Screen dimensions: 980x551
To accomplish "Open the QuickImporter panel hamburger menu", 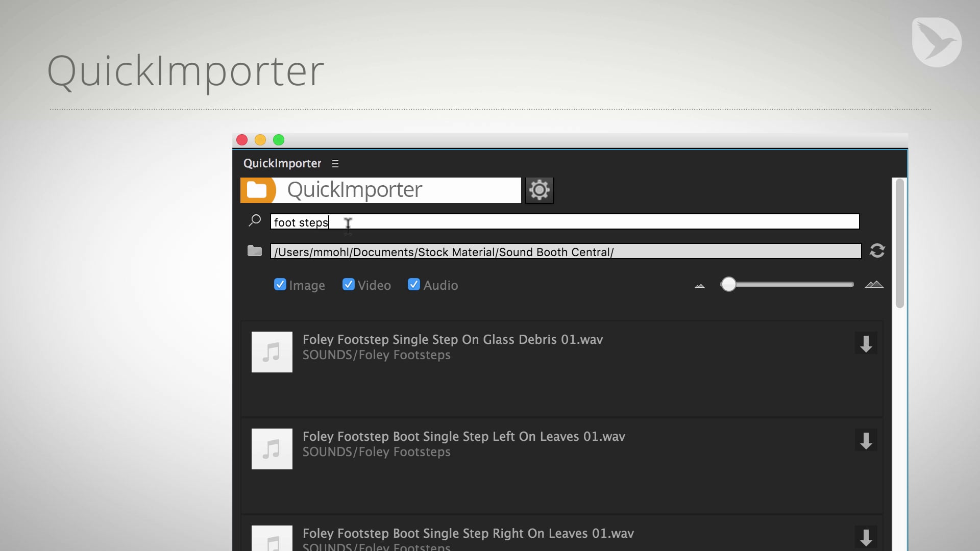I will click(335, 163).
